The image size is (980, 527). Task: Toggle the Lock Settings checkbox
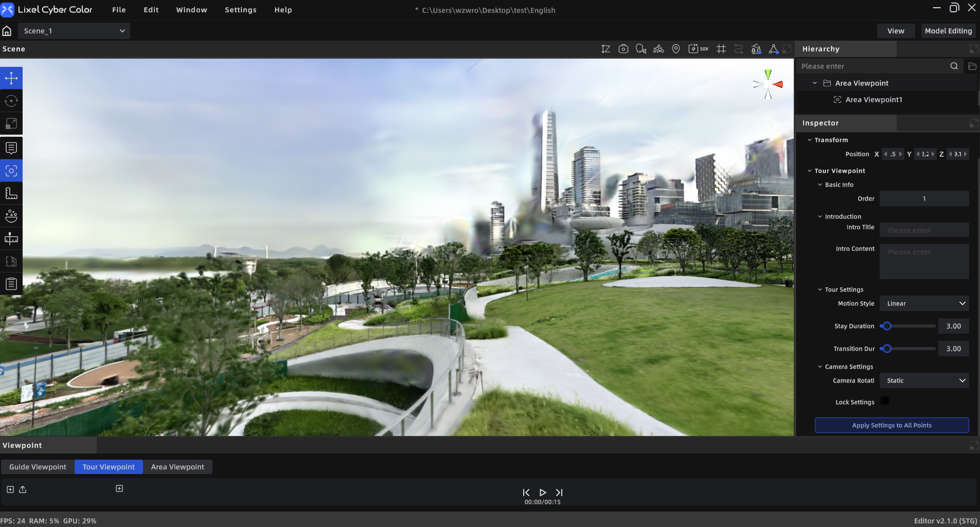885,401
